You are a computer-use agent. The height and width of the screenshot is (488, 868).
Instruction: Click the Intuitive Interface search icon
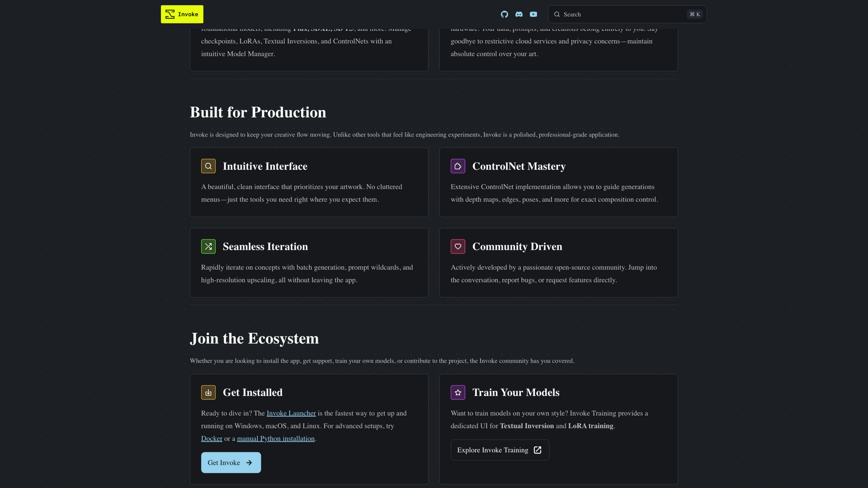point(208,166)
